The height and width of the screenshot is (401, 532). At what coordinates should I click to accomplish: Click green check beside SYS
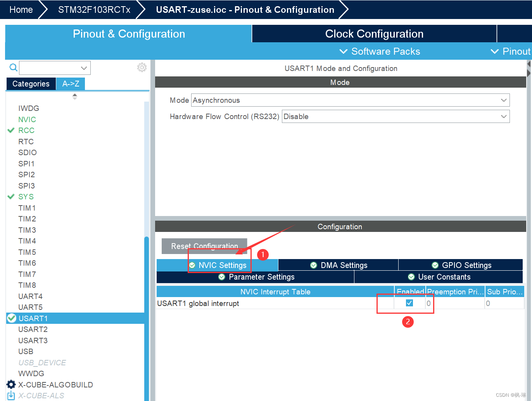point(11,197)
